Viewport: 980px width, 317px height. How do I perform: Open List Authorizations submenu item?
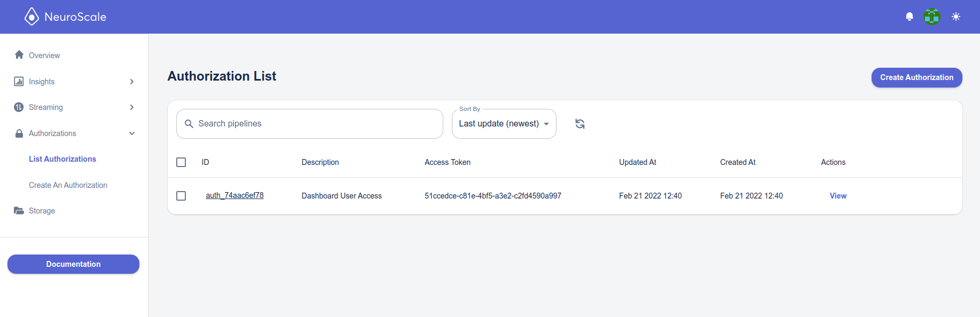[x=62, y=159]
